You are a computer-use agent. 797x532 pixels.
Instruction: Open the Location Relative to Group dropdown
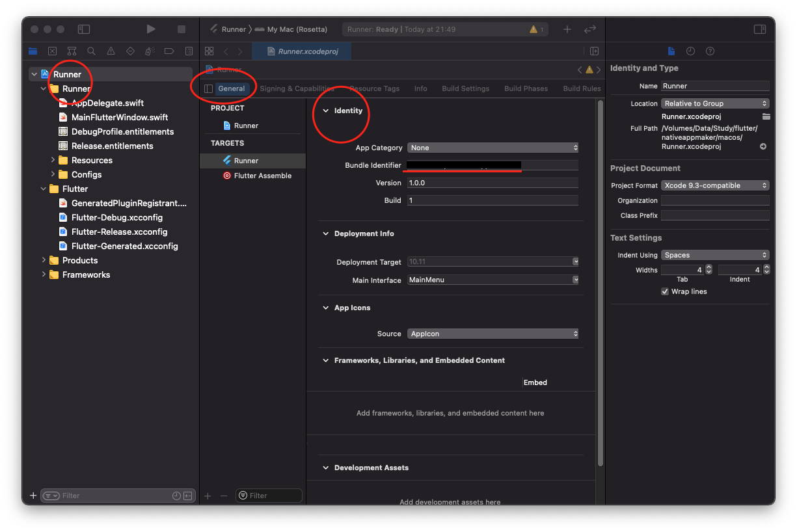point(715,103)
